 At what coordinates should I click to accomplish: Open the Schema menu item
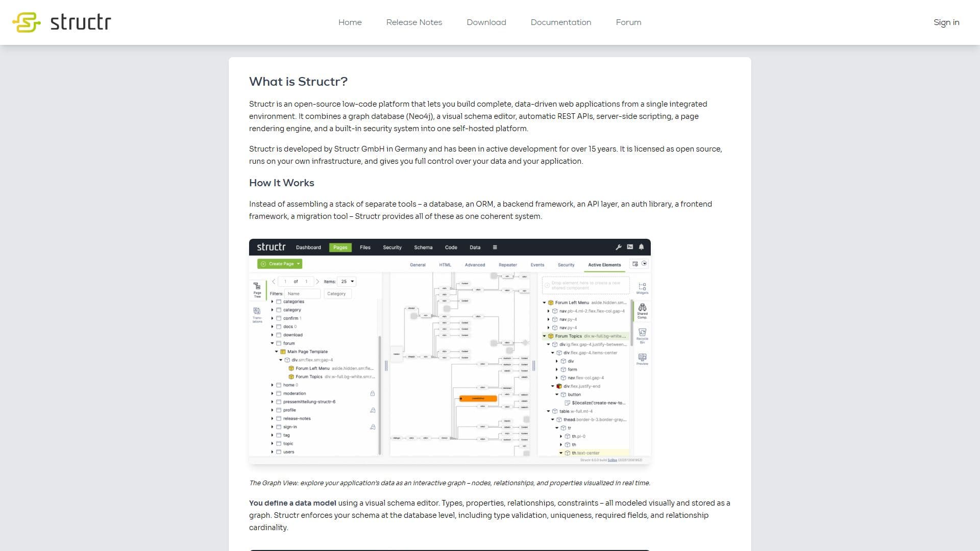[423, 247]
